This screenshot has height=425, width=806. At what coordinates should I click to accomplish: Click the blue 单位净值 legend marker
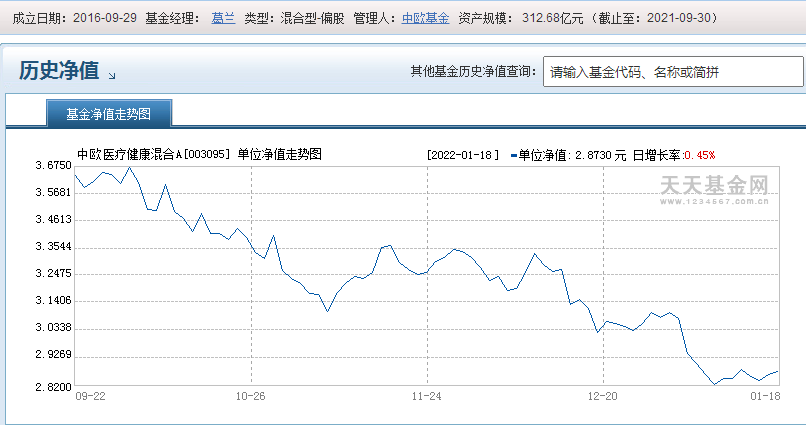pos(513,155)
